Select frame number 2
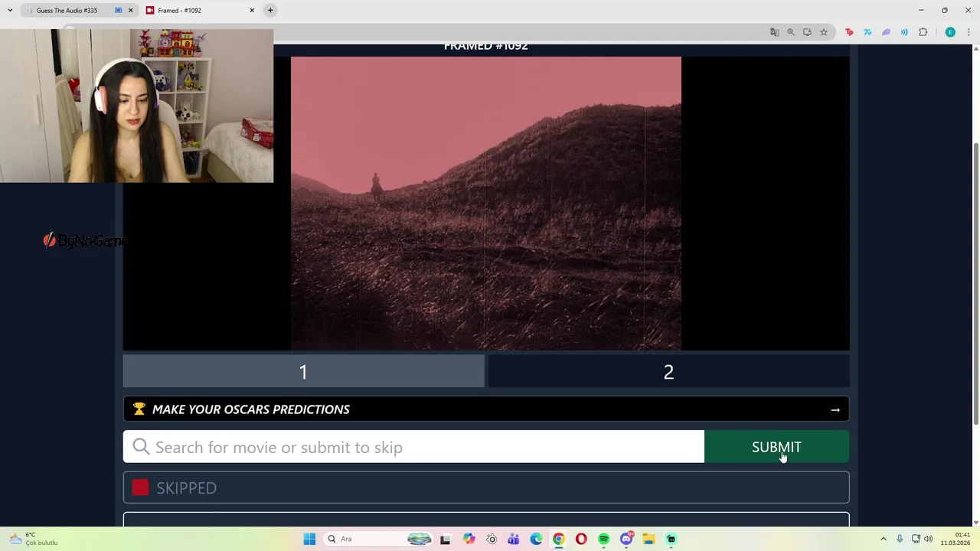 (x=668, y=372)
